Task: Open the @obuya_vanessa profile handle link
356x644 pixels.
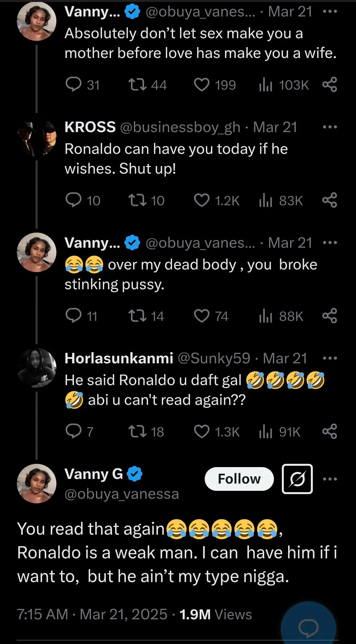Action: pyautogui.click(x=122, y=494)
